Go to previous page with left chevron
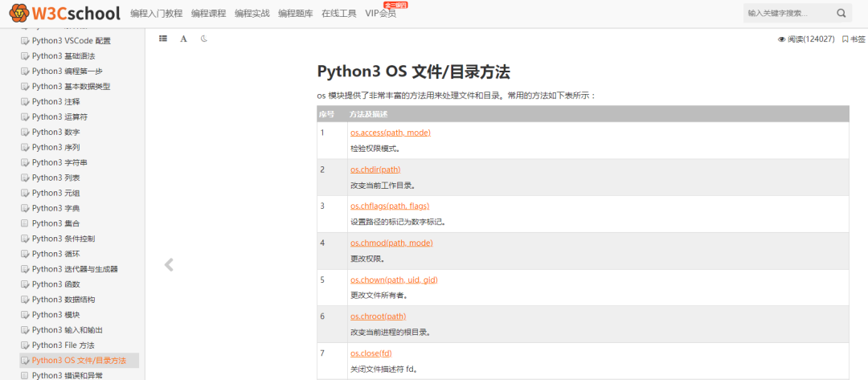868x380 pixels. [170, 265]
